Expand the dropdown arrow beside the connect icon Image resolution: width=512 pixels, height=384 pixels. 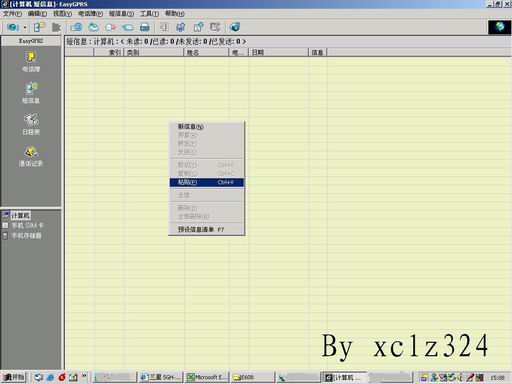click(25, 27)
